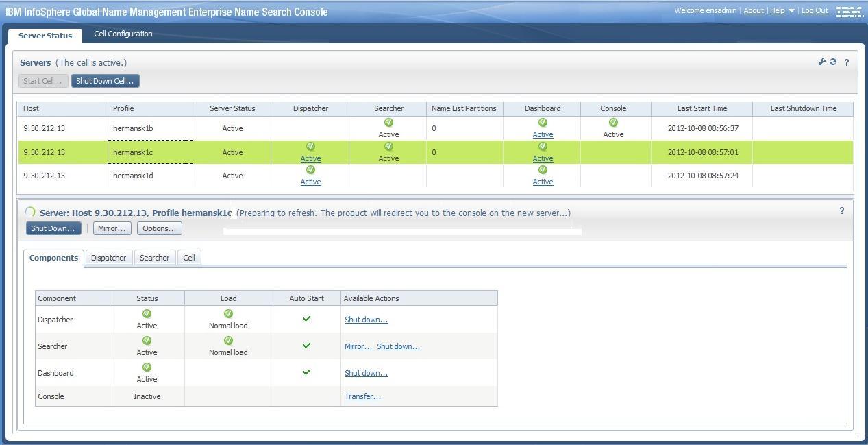Toggle Auto Start checkmark for Searcher
Viewport: 868px width, 445px height.
306,346
